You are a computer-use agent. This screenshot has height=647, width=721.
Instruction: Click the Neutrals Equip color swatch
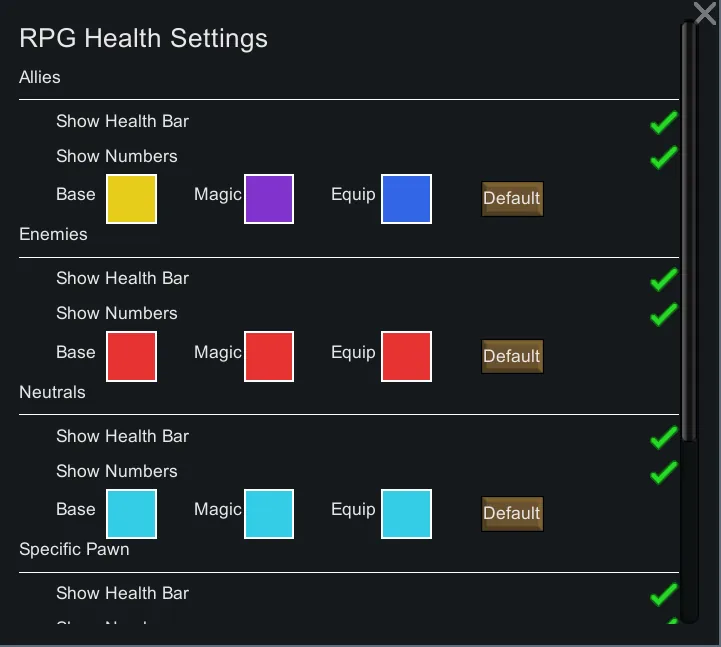click(406, 514)
